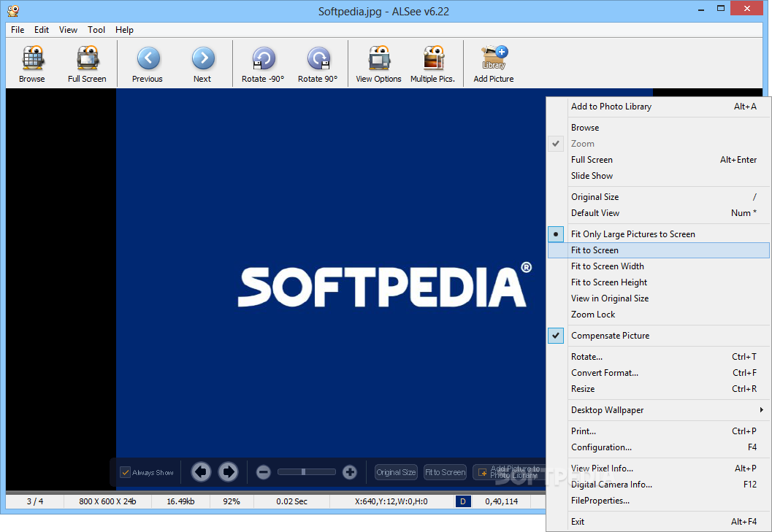Start Slide Show from context menu
The image size is (772, 532).
pyautogui.click(x=658, y=176)
